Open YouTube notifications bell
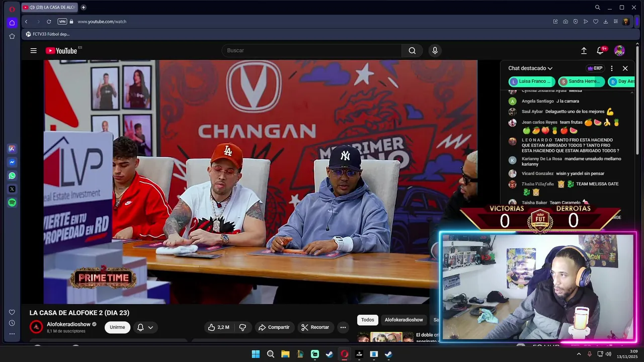Screen dimensions: 644x362 point(600,51)
